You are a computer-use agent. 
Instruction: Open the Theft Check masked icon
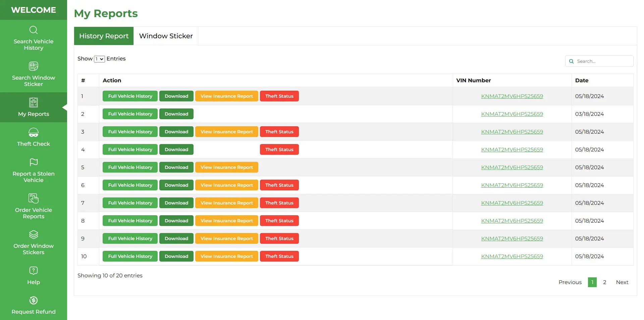(x=34, y=132)
